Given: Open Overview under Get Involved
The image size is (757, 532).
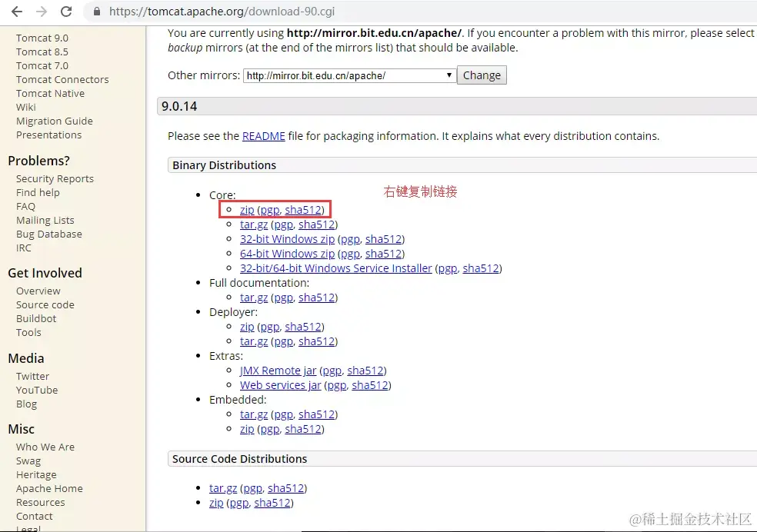Looking at the screenshot, I should point(38,291).
